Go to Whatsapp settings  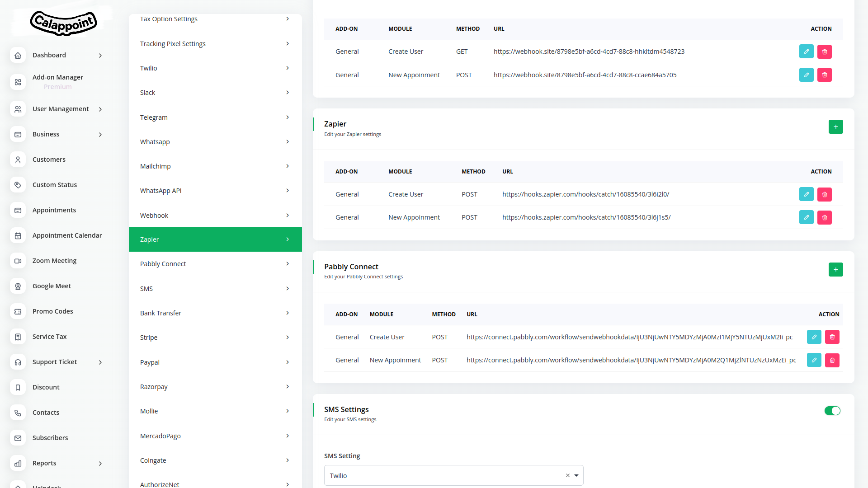click(x=215, y=142)
